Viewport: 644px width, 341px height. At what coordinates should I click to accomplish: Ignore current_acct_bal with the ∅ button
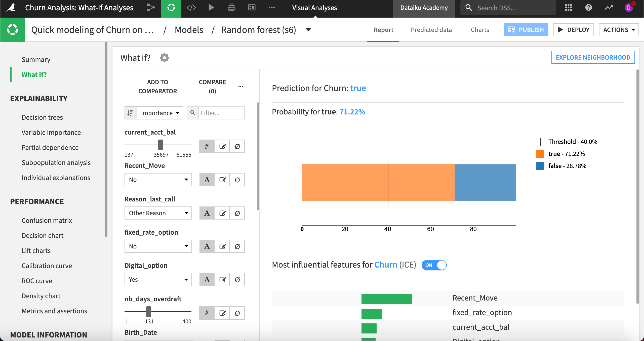coord(237,146)
